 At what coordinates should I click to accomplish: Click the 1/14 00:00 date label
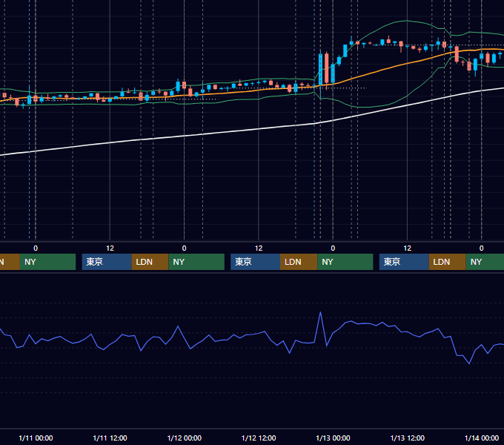(x=482, y=438)
